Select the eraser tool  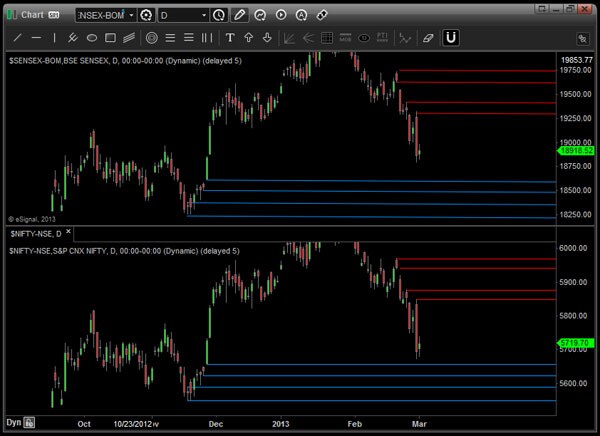[428, 38]
